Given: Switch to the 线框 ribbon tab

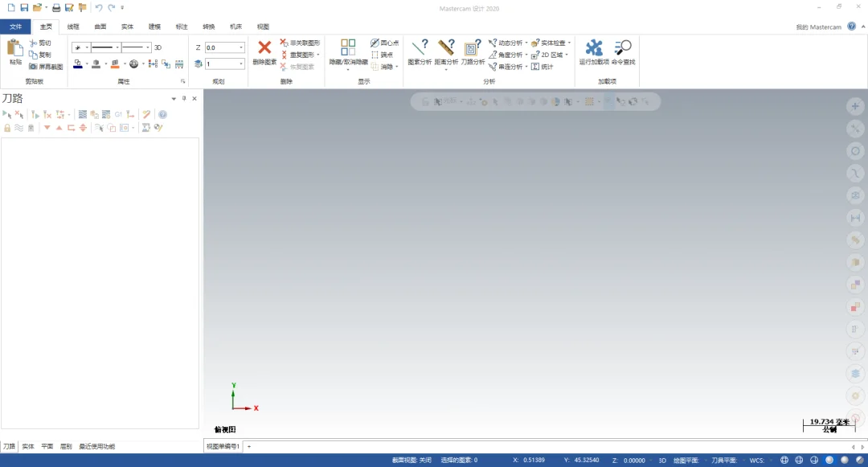Looking at the screenshot, I should click(73, 27).
